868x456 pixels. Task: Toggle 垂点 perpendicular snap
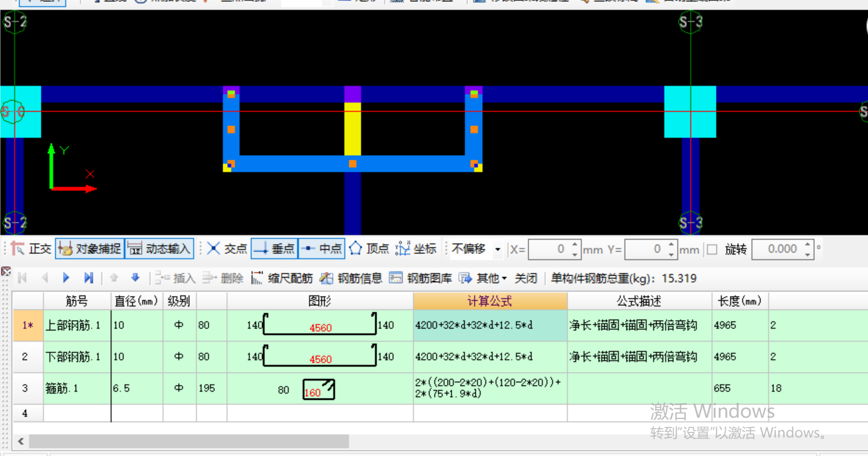274,249
